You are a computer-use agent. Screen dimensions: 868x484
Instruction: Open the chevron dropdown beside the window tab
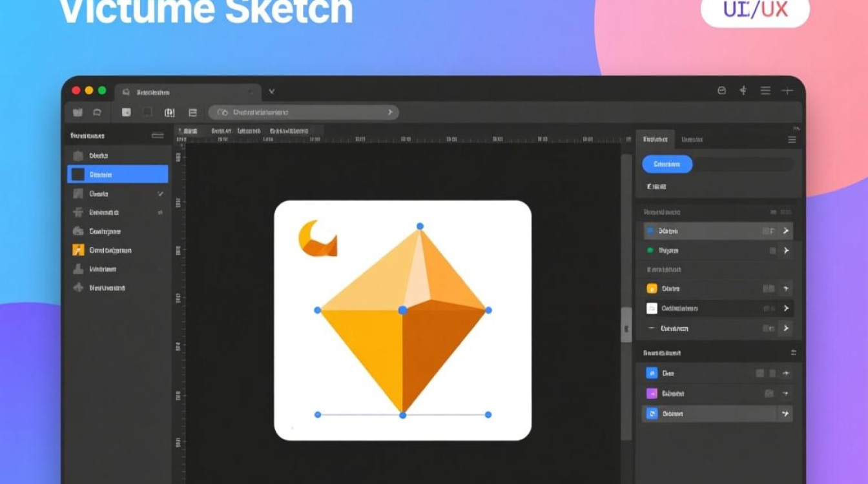(272, 92)
